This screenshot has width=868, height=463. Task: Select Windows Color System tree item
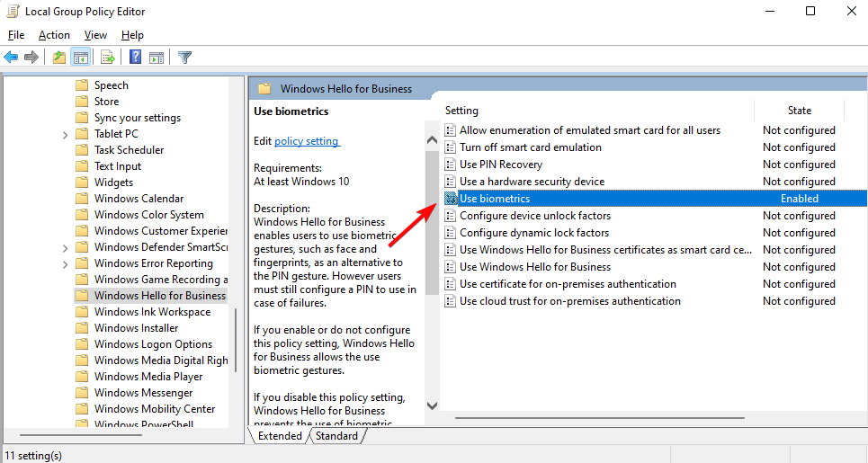[x=149, y=215]
